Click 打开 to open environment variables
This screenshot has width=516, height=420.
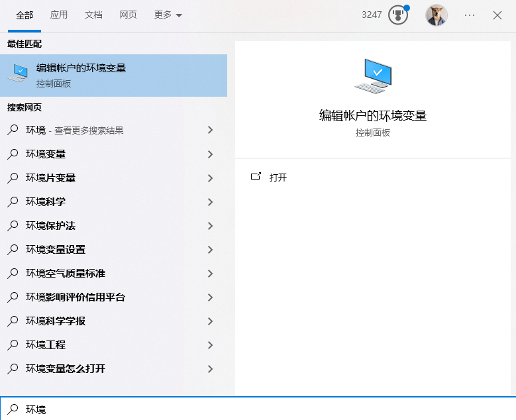(x=278, y=178)
